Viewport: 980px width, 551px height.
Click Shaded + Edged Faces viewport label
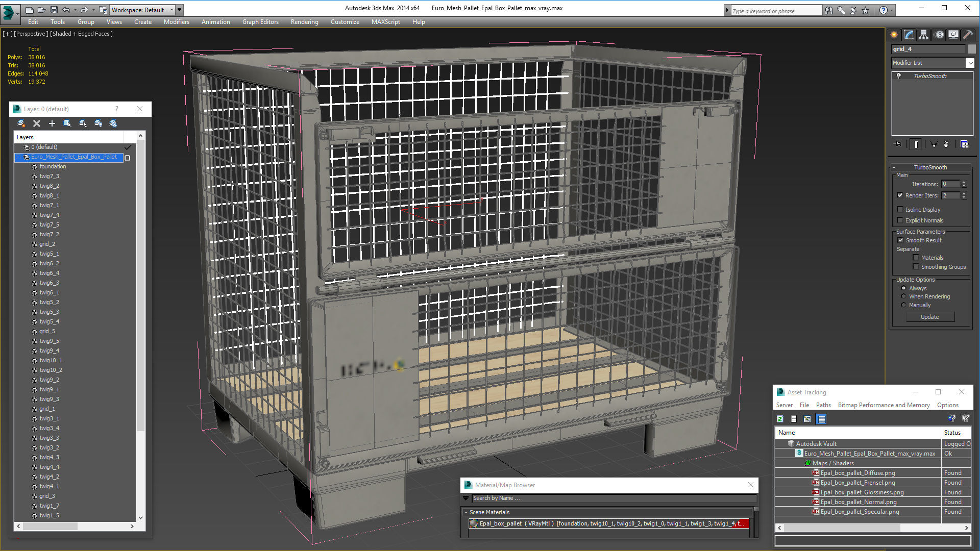click(81, 34)
